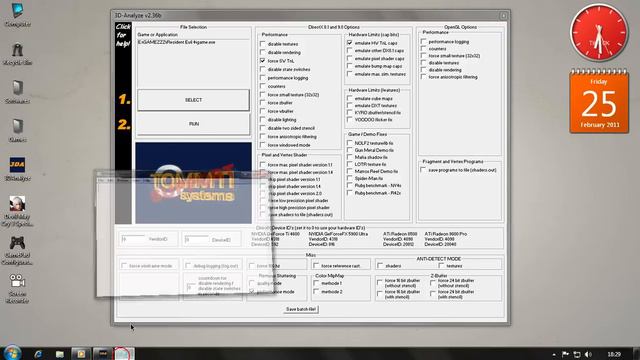
Task: Switch to the 3DA taskbar button
Action: [x=102, y=354]
